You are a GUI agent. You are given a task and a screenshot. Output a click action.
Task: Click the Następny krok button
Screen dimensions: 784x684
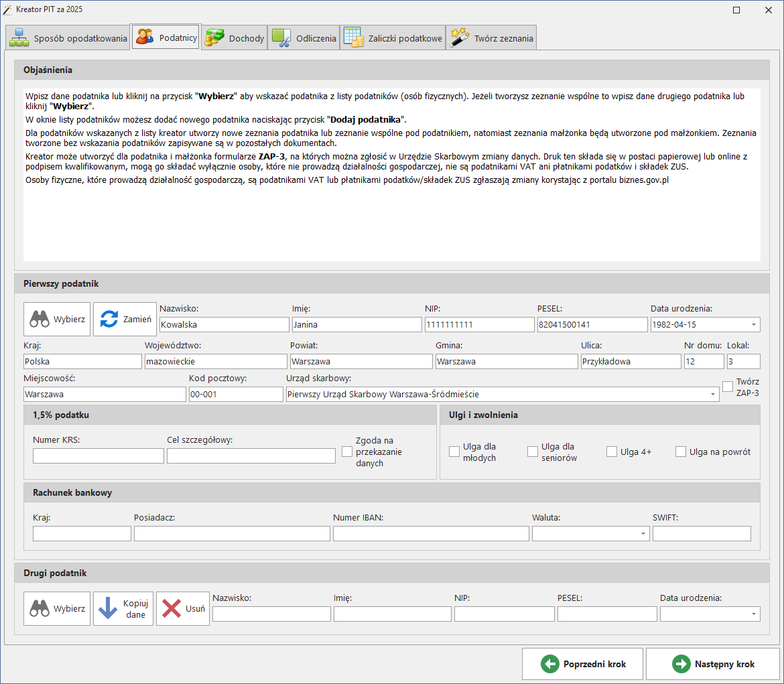713,664
